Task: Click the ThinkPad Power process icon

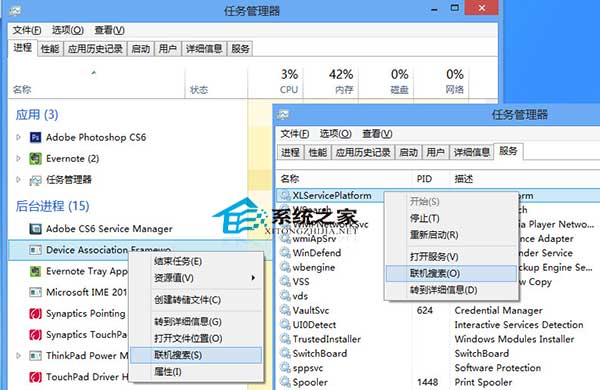Action: click(35, 356)
